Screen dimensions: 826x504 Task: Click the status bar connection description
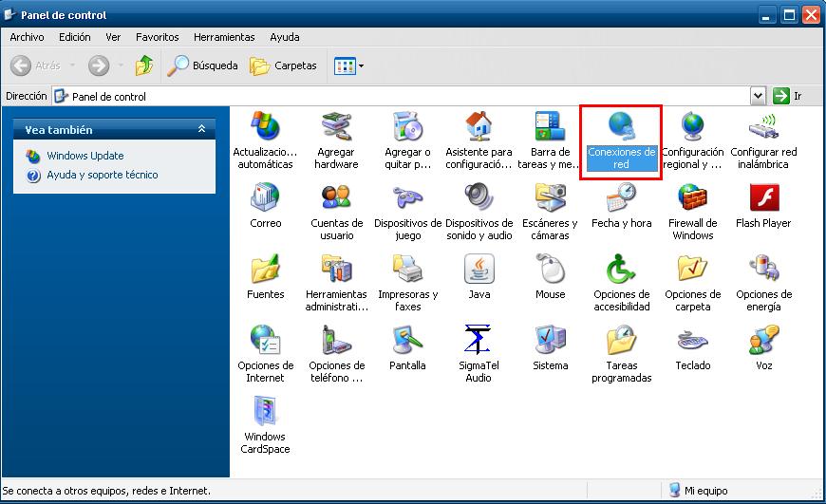click(x=106, y=491)
